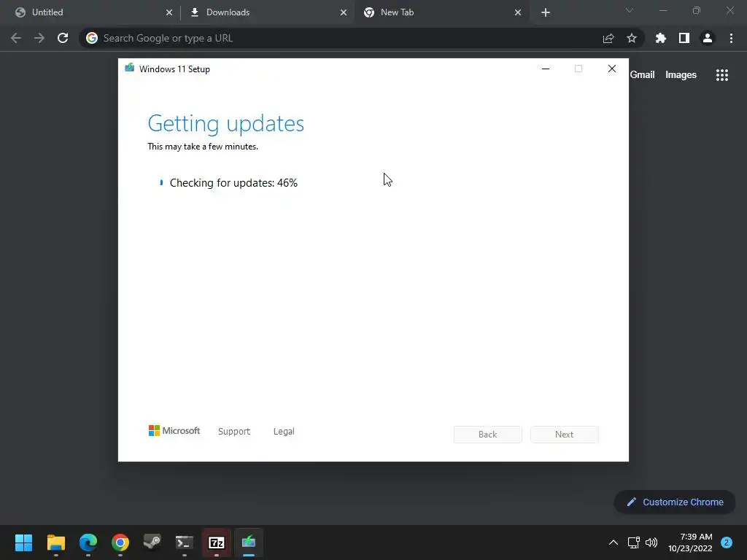
Task: Open Chrome extensions puzzle icon
Action: (661, 38)
